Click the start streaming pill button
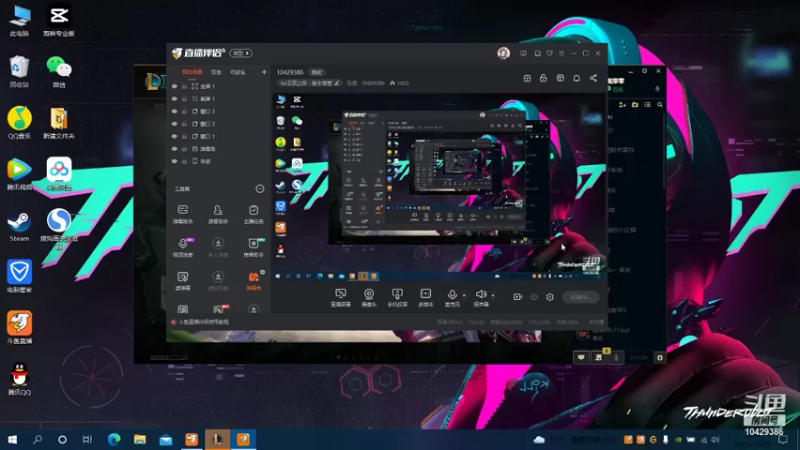This screenshot has height=450, width=800. [x=581, y=297]
